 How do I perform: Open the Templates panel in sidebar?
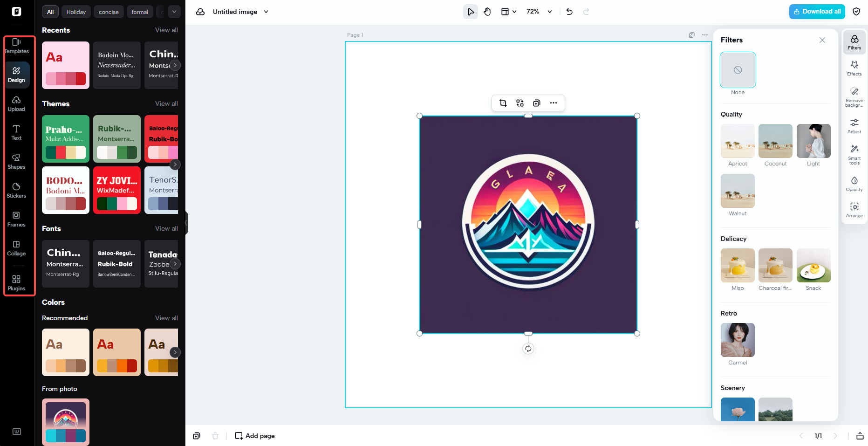click(17, 46)
